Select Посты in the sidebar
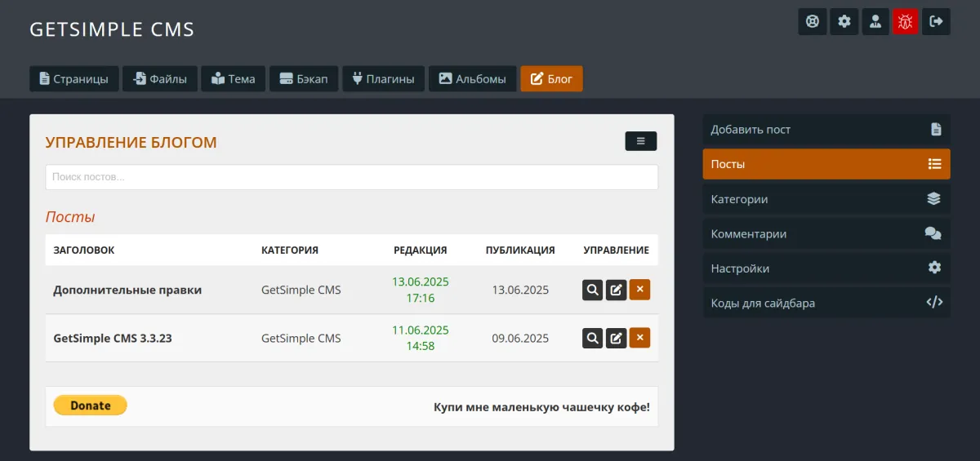This screenshot has height=461, width=980. click(x=826, y=164)
